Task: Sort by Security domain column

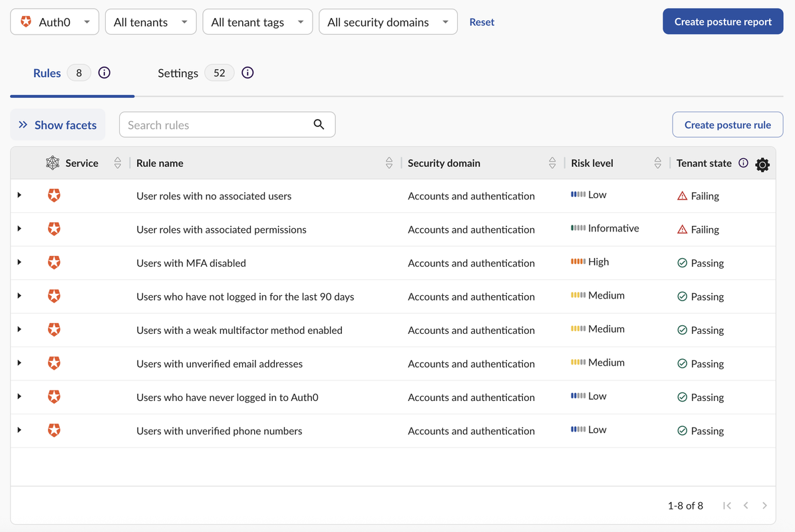Action: click(x=552, y=163)
